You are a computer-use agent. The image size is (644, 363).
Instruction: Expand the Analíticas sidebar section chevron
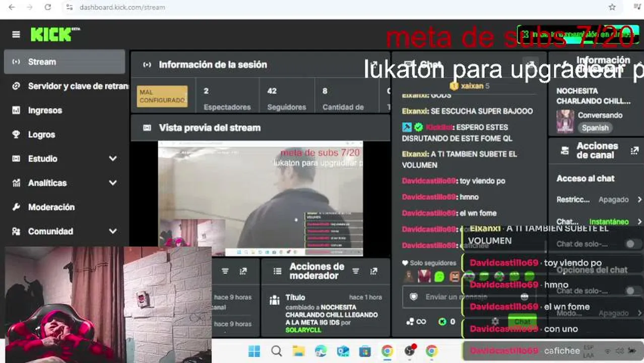tap(112, 183)
